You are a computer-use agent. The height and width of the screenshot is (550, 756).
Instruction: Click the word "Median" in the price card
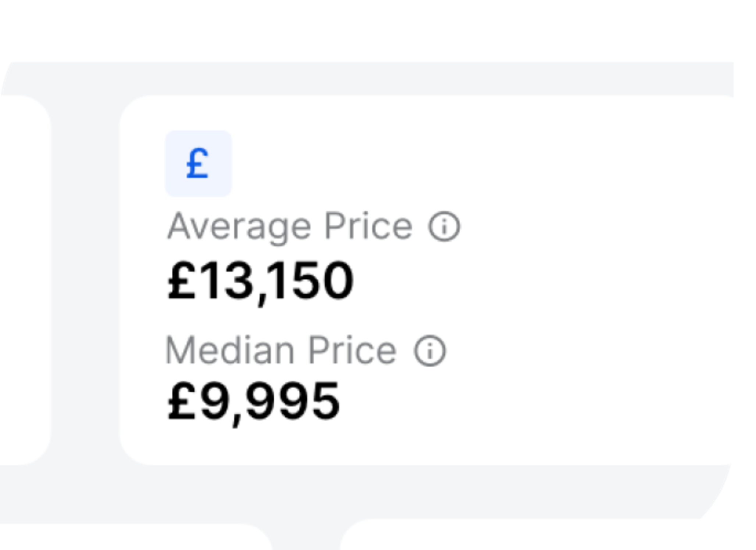coord(230,351)
